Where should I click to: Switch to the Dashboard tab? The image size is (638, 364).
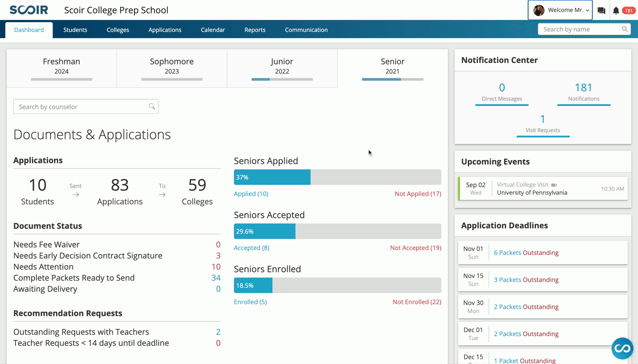click(29, 30)
